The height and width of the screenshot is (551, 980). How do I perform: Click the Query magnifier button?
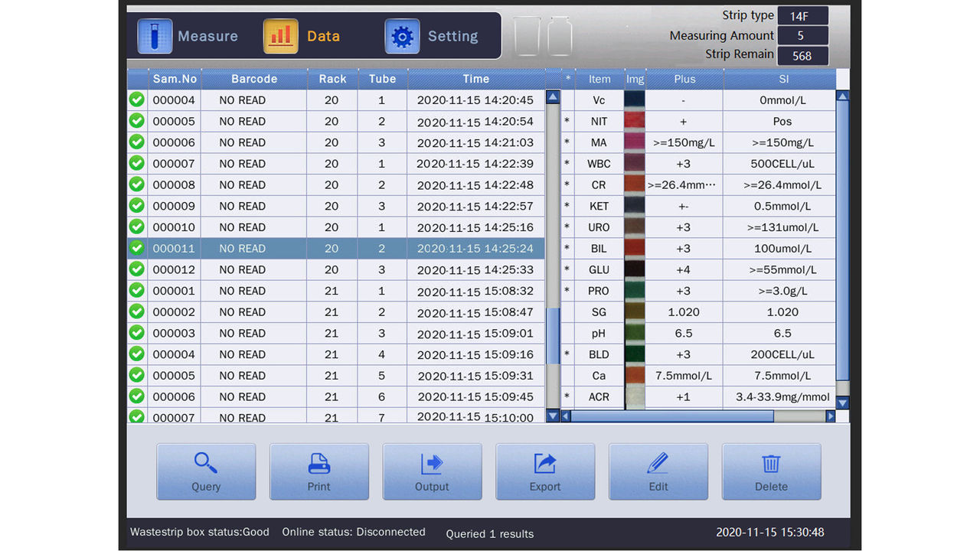click(x=206, y=471)
